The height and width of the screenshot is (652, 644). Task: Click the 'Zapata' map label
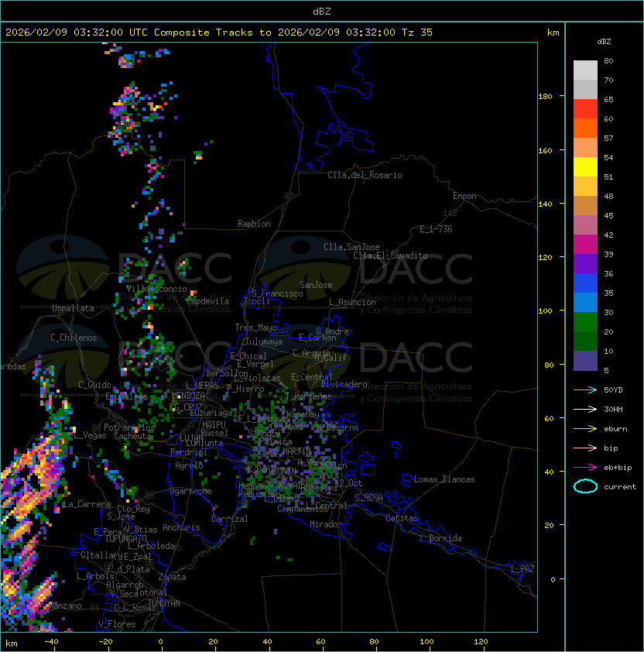tap(172, 577)
